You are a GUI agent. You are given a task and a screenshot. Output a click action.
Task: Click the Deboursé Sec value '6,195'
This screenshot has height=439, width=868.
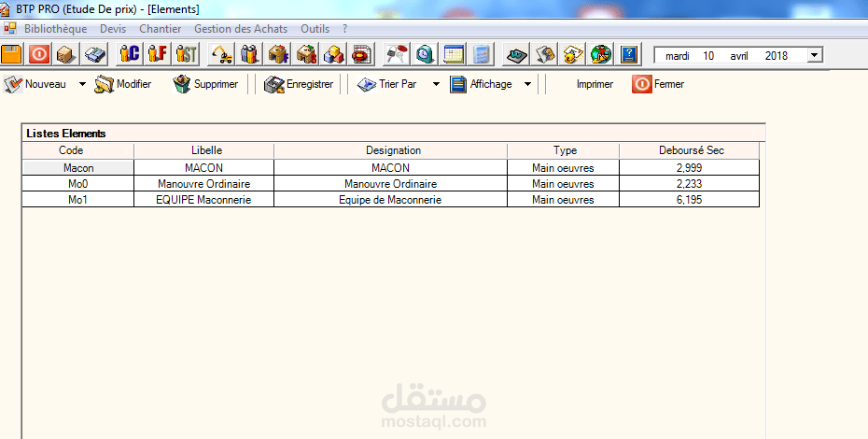click(x=689, y=200)
